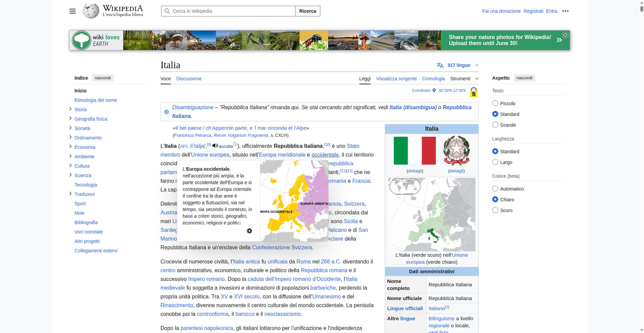Open the three-dots user menu
The image size is (644, 333).
click(565, 11)
